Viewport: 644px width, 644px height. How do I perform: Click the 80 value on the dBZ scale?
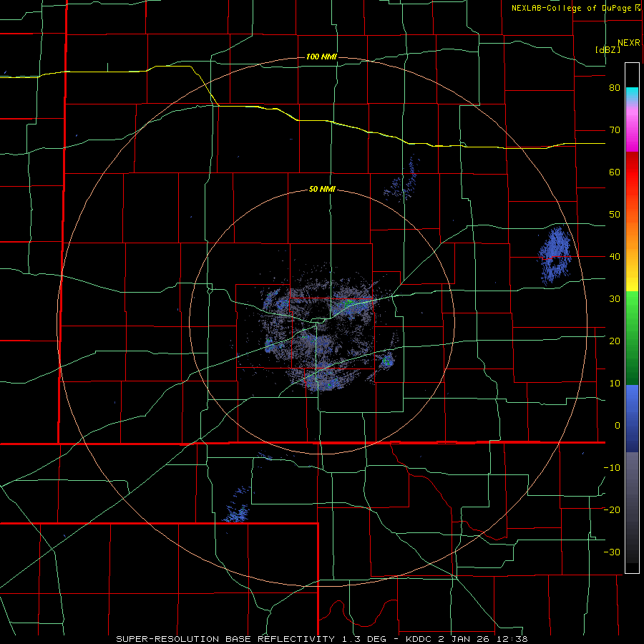click(615, 88)
